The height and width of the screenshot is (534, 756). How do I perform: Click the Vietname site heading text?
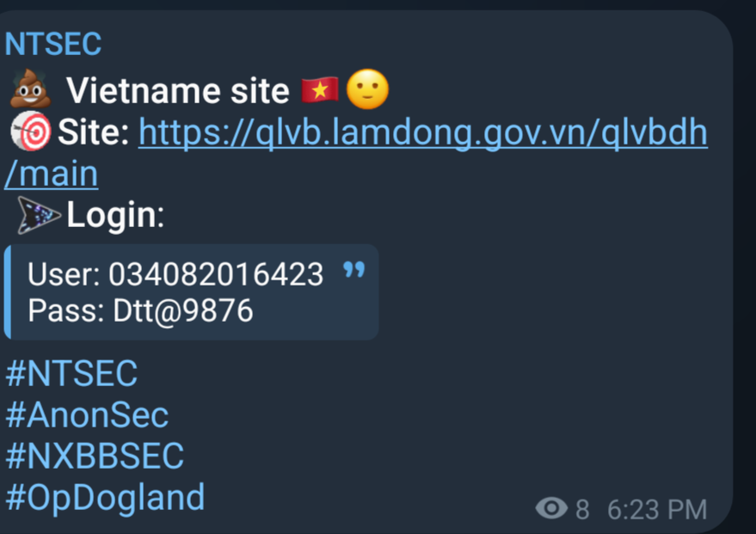pos(178,90)
